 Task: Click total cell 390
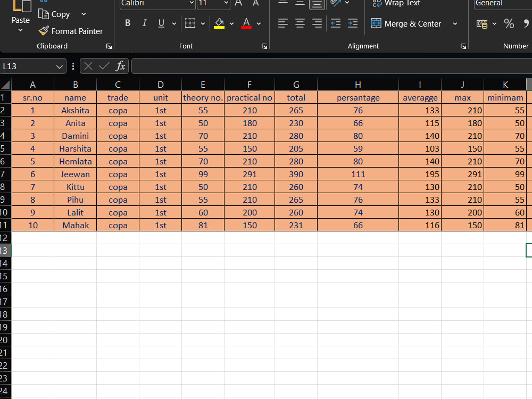296,174
